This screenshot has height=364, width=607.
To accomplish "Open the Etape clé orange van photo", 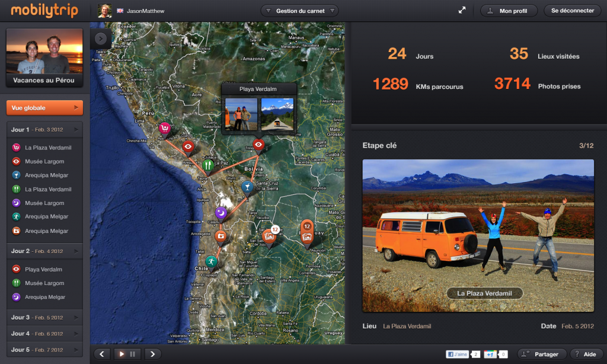I will point(478,235).
